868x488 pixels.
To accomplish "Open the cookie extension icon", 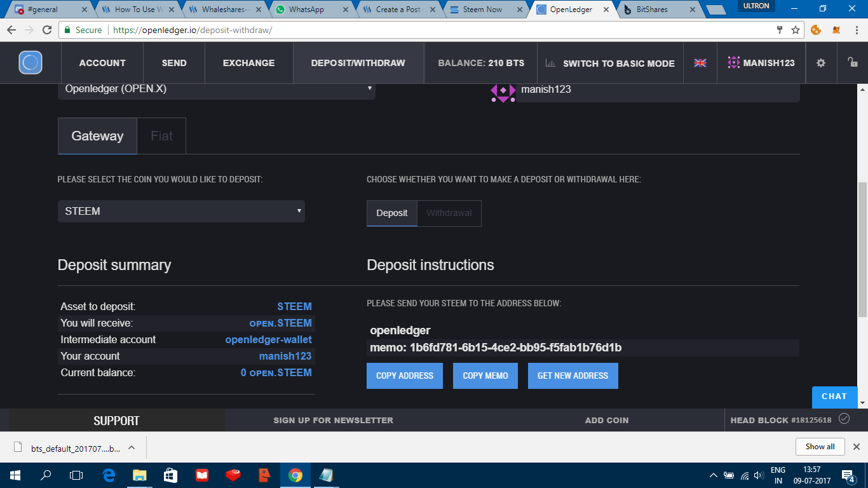I will click(817, 30).
